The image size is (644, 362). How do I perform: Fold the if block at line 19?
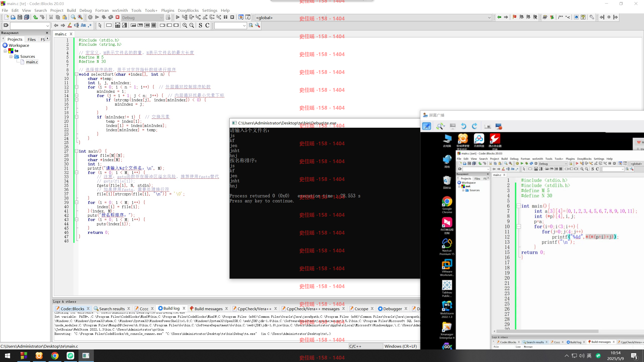(76, 117)
